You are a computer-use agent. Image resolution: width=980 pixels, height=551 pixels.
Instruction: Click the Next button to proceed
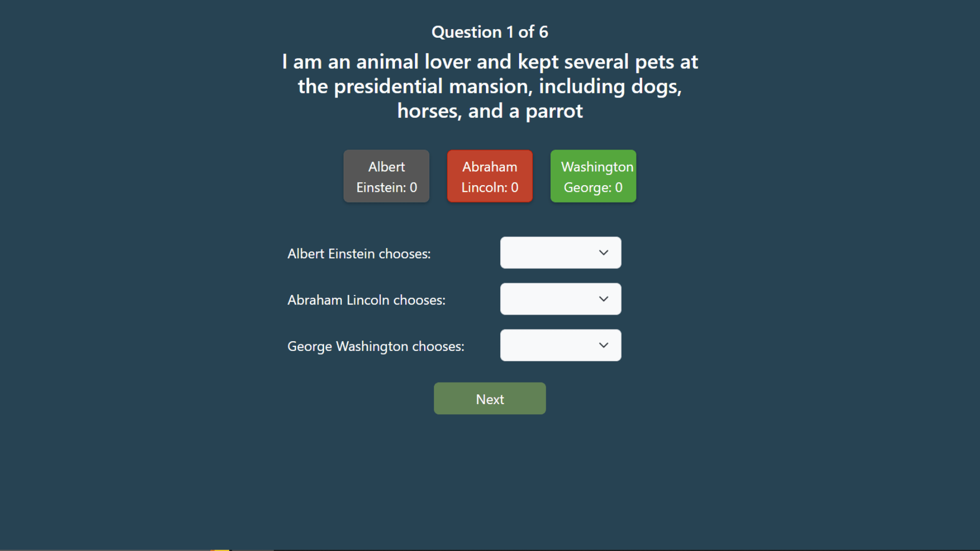(x=489, y=398)
